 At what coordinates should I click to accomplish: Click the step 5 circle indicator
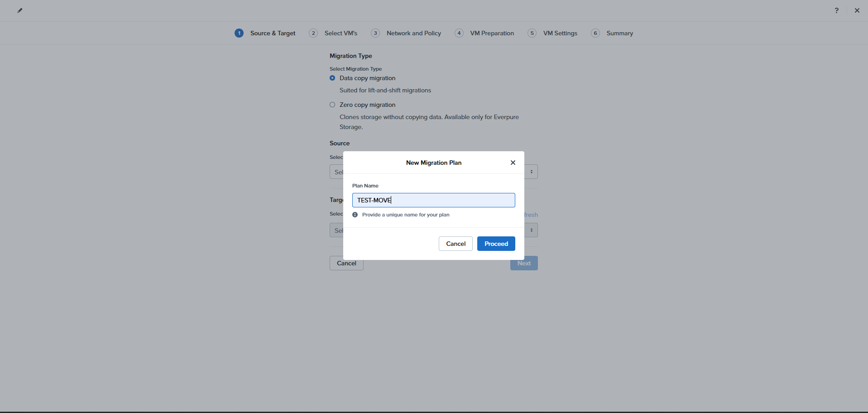pos(532,33)
